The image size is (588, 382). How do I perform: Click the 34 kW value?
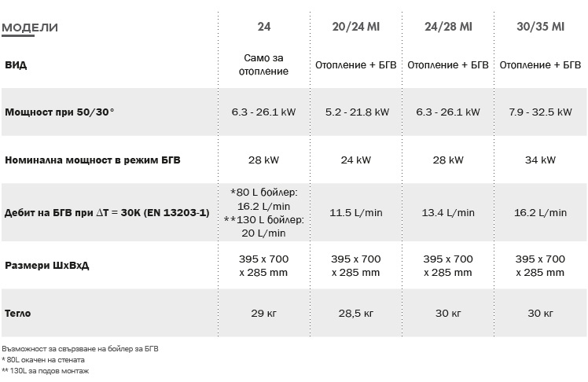point(540,160)
